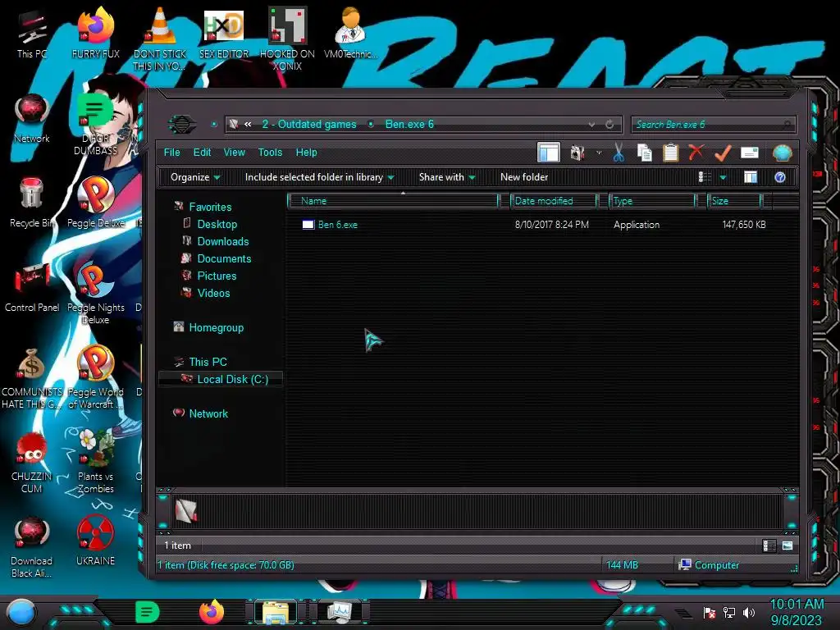Click the Change your view icon

tap(705, 177)
